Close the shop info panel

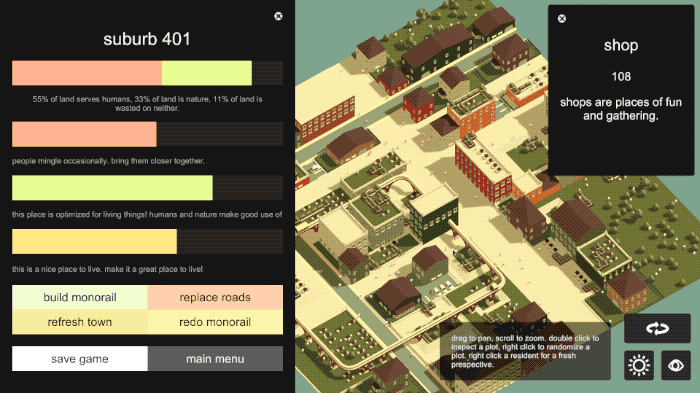[x=562, y=18]
